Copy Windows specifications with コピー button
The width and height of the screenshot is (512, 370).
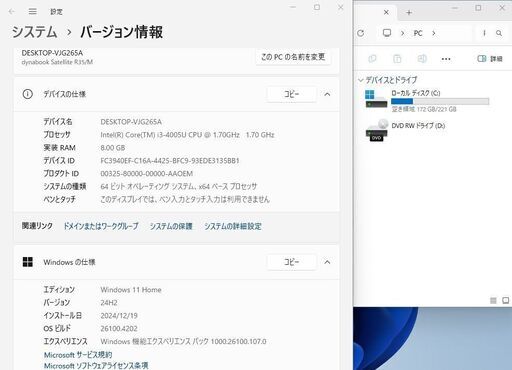tap(292, 262)
